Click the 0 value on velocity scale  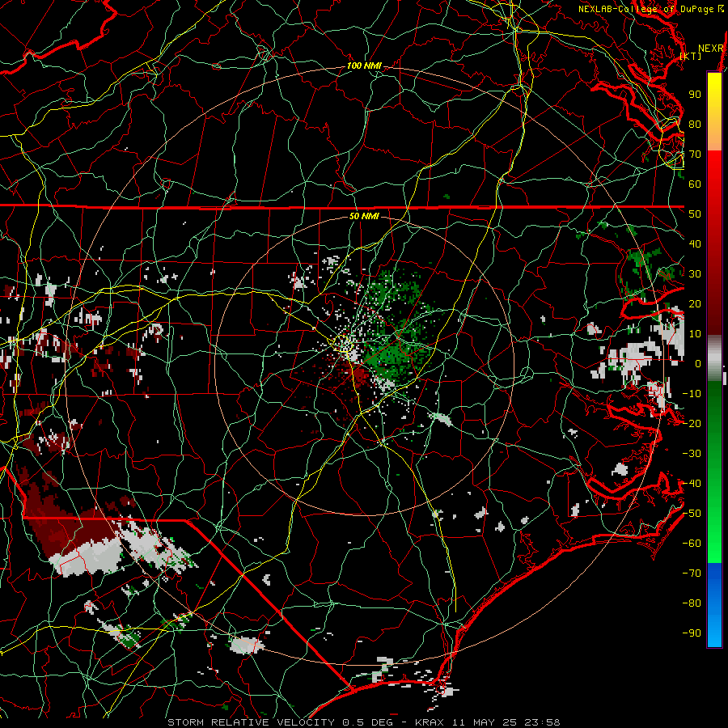click(x=698, y=363)
